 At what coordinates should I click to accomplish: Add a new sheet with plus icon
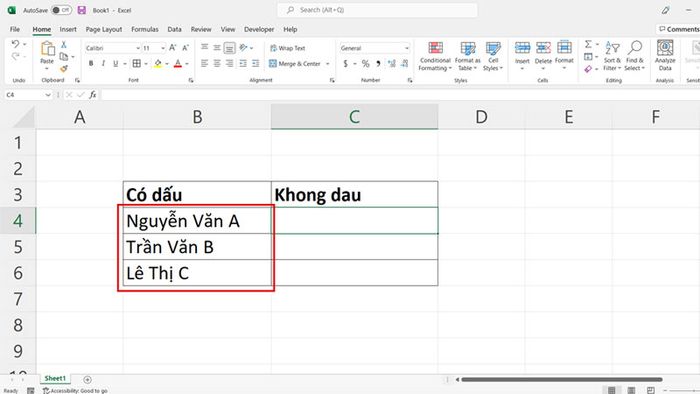point(88,379)
